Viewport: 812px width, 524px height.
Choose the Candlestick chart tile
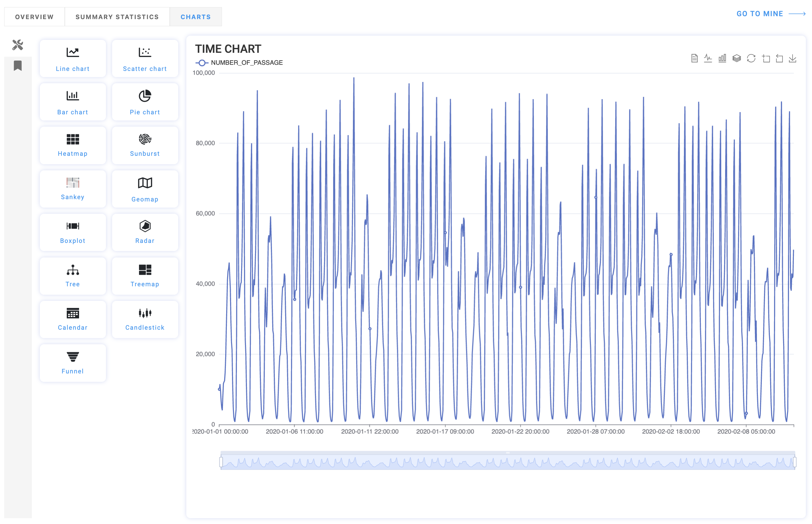[145, 319]
